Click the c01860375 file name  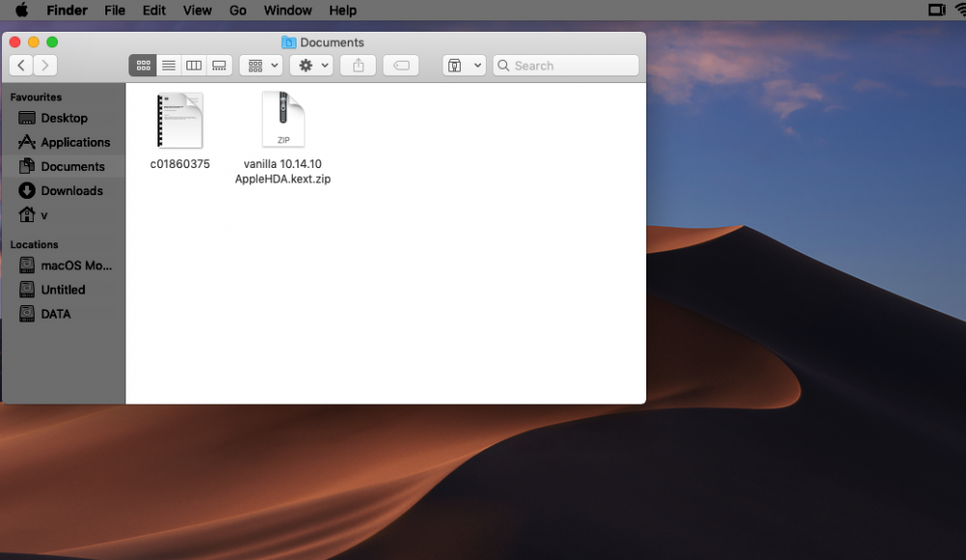pos(180,164)
